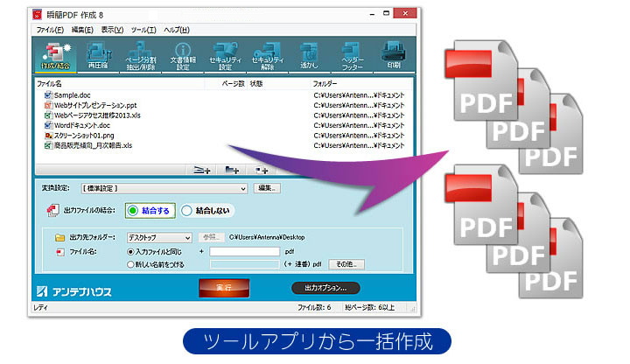Open the 文書情報設定 tool
The height and width of the screenshot is (364, 630).
[x=183, y=55]
